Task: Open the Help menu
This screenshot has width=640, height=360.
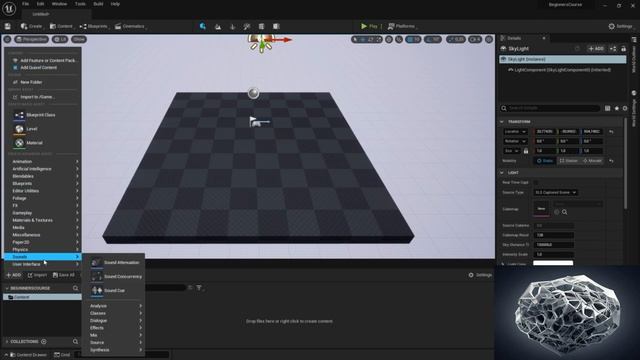Action: click(115, 4)
